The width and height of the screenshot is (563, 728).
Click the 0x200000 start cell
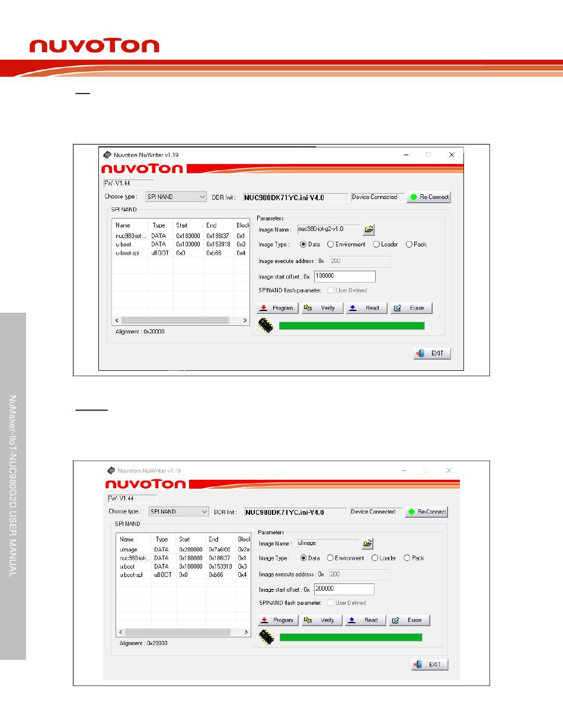(191, 549)
